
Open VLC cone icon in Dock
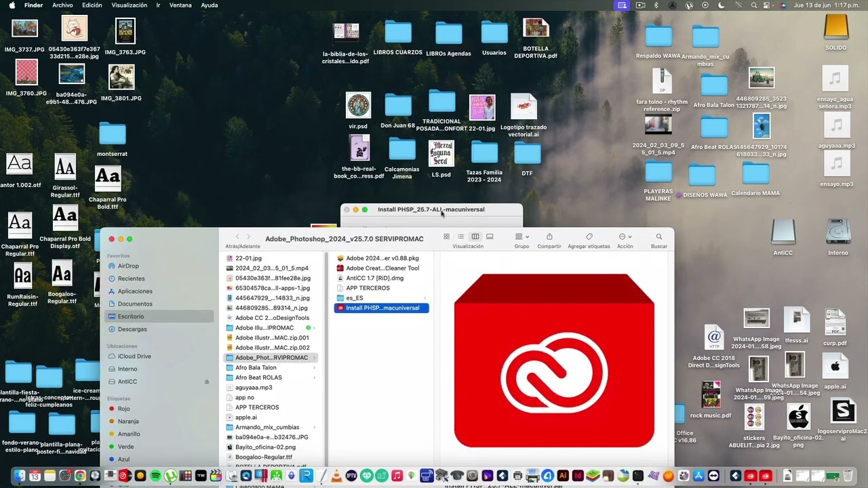(336, 476)
